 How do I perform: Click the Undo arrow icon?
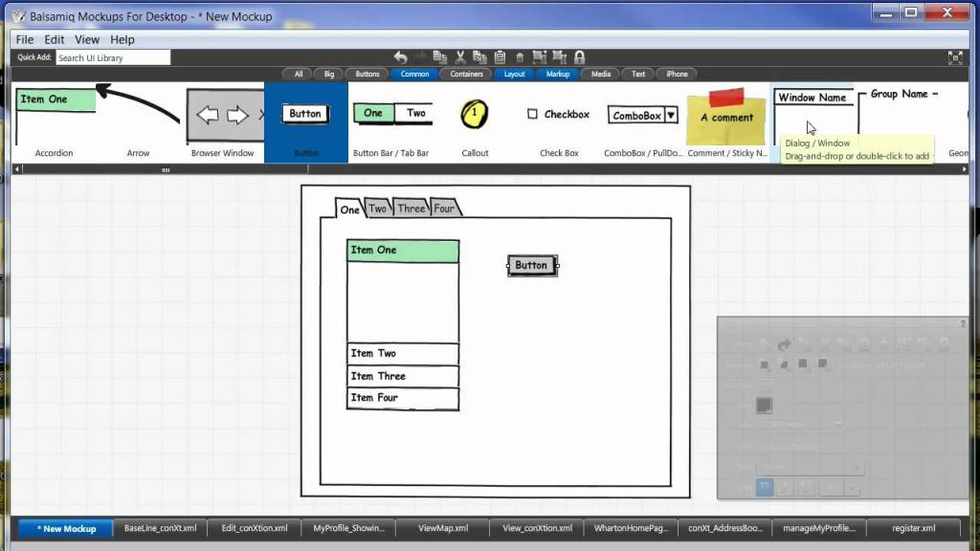[401, 57]
